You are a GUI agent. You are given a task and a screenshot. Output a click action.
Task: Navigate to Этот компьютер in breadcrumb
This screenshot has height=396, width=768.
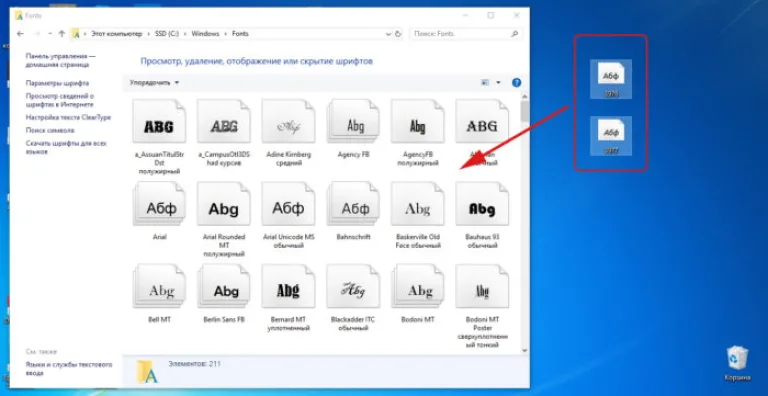coord(116,34)
